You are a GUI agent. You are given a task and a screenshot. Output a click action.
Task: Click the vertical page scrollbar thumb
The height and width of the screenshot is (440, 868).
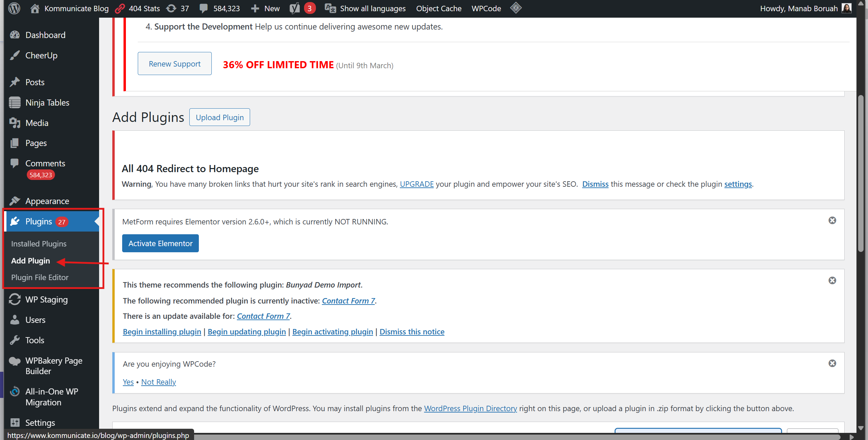861,173
